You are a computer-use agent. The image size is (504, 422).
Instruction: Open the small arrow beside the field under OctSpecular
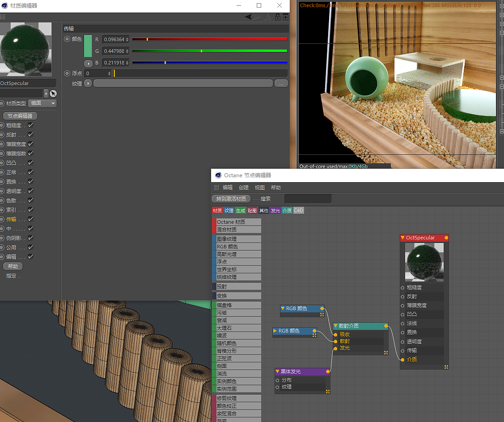[x=46, y=94]
